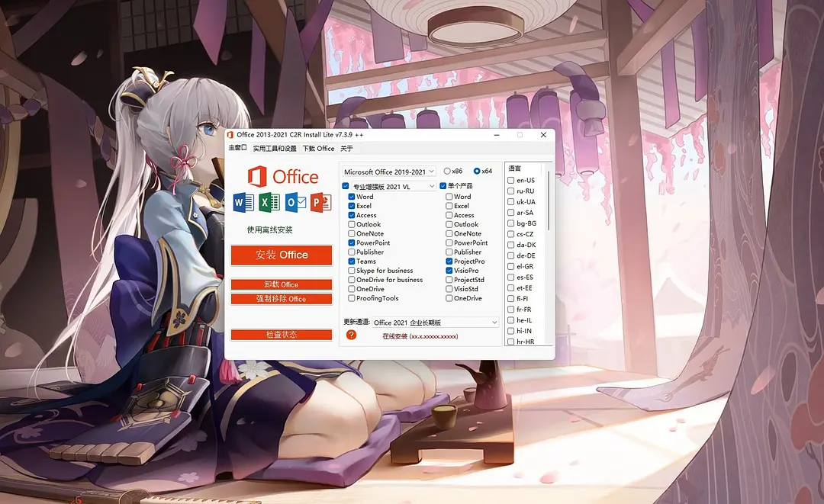This screenshot has height=504, width=824.
Task: Enable the ProofingTools checkbox
Action: click(x=352, y=298)
